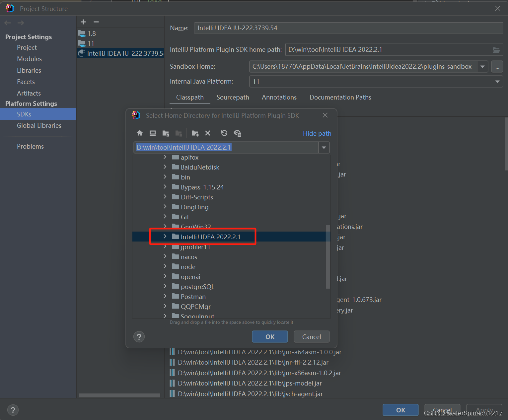
Task: Select Diff-Scripts folder
Action: (x=197, y=197)
